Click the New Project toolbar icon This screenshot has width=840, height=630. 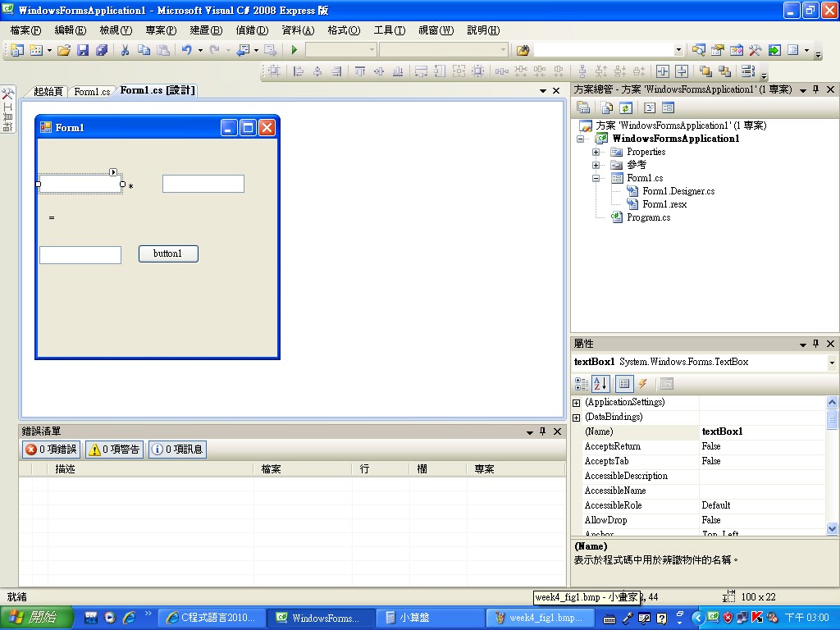16,50
